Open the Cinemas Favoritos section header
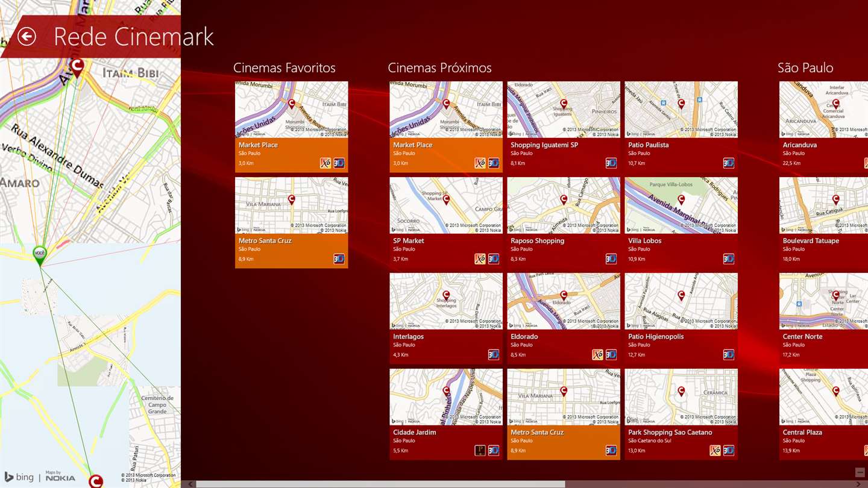This screenshot has width=868, height=488. (x=285, y=68)
